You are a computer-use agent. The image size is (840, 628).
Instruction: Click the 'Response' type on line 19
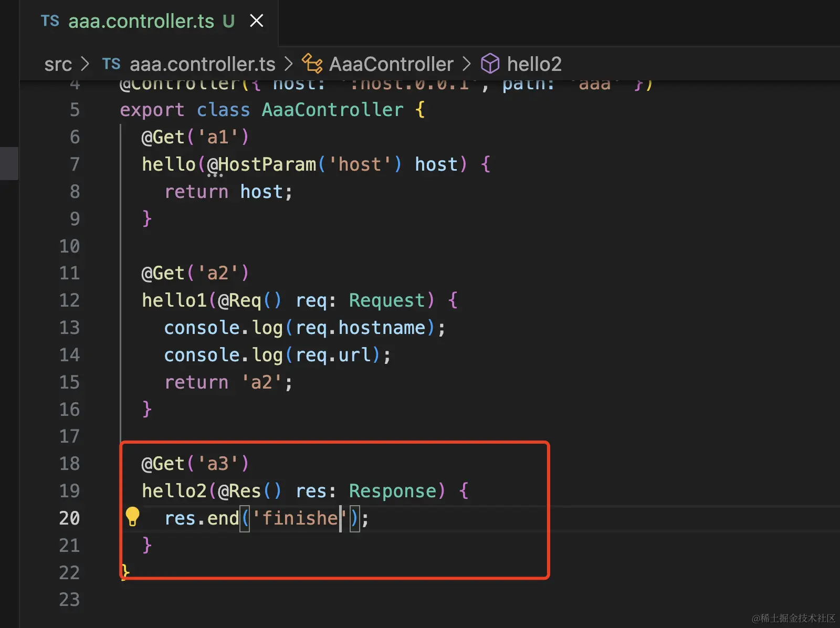pyautogui.click(x=393, y=491)
